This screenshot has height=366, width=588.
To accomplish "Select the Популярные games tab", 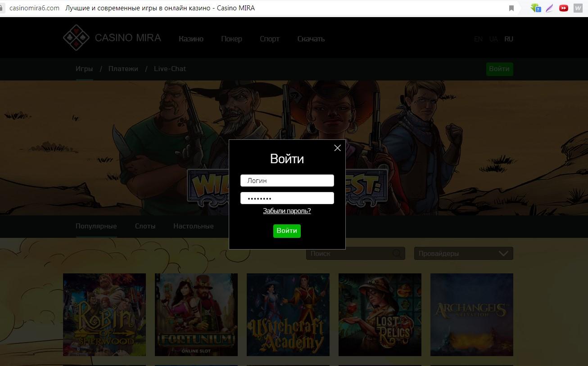I will point(96,226).
